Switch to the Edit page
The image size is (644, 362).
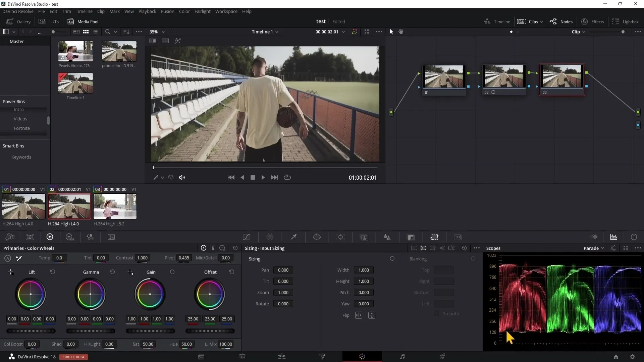pyautogui.click(x=282, y=357)
